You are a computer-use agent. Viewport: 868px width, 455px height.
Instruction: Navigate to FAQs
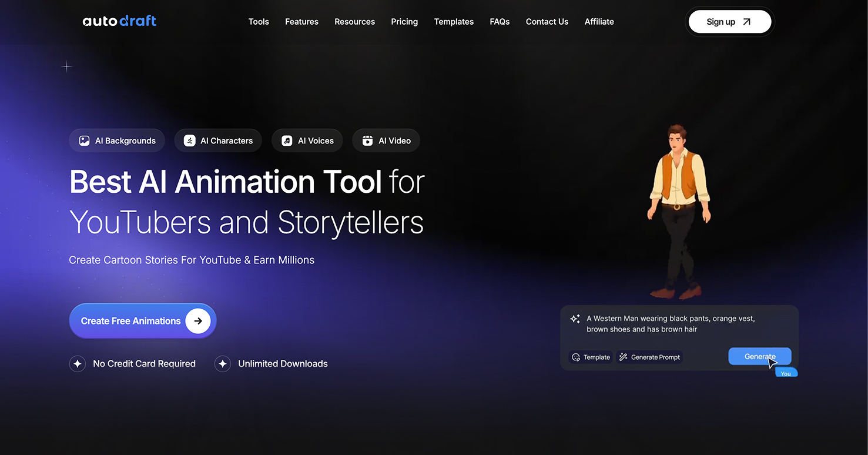point(500,22)
